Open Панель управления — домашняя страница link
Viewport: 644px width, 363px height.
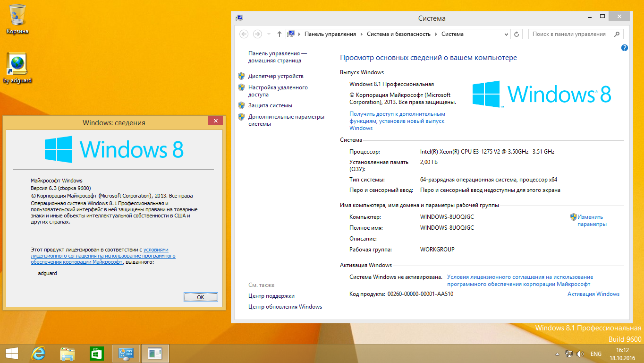coord(278,57)
